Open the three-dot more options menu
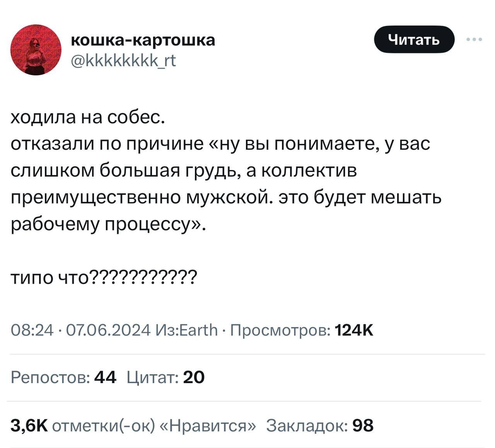The width and height of the screenshot is (495, 448). pyautogui.click(x=474, y=39)
